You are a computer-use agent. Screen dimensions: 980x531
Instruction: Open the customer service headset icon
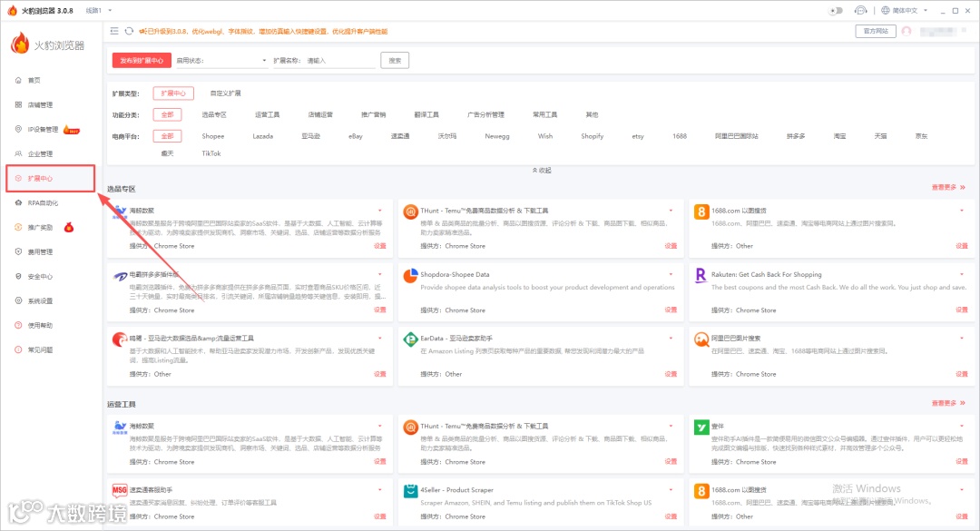(860, 10)
